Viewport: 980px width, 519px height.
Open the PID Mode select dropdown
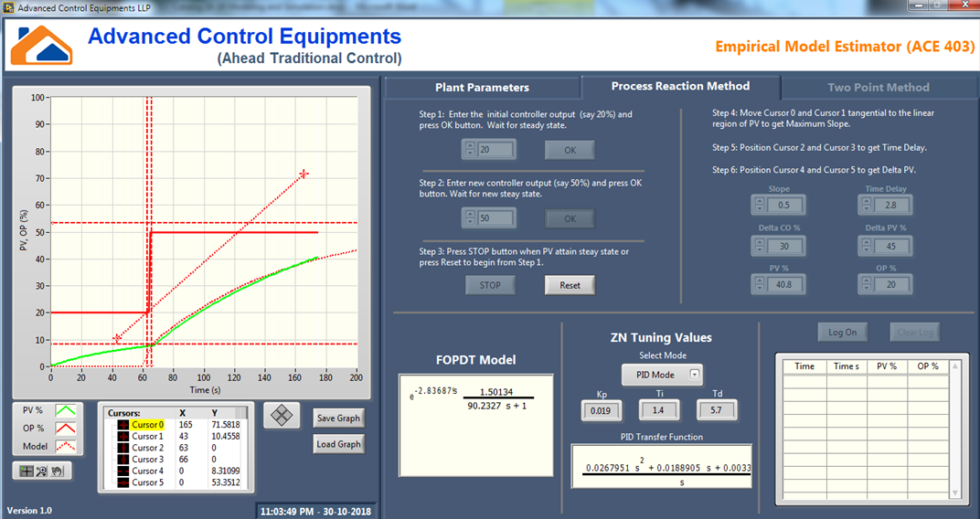tap(662, 375)
